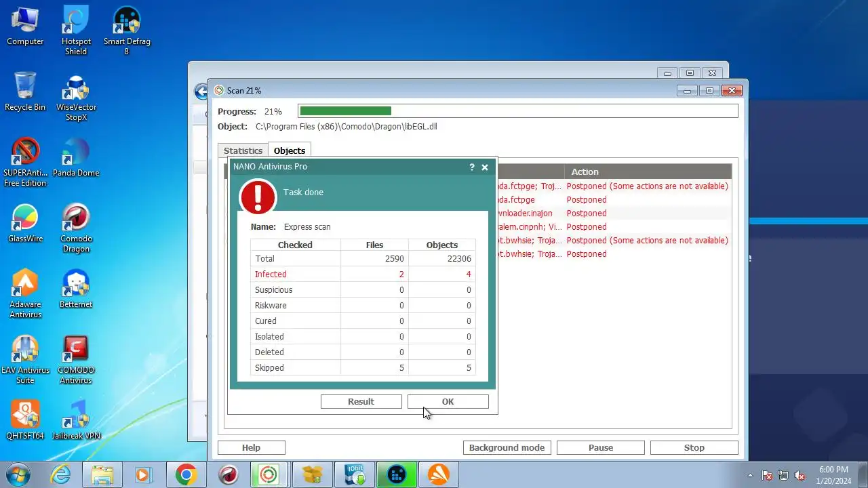The image size is (868, 488).
Task: Launch WiseVector StopX shortcut
Action: (x=76, y=97)
